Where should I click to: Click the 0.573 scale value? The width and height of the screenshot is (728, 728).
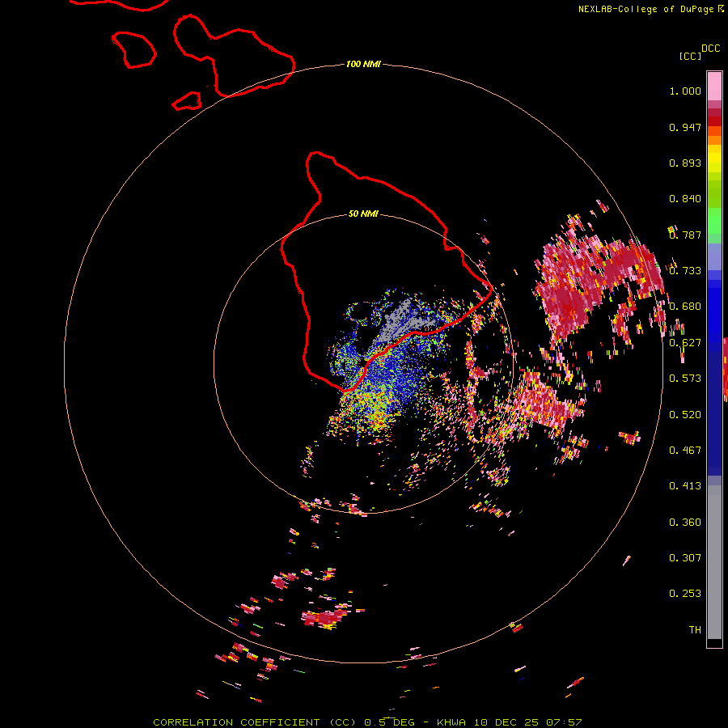click(x=685, y=379)
